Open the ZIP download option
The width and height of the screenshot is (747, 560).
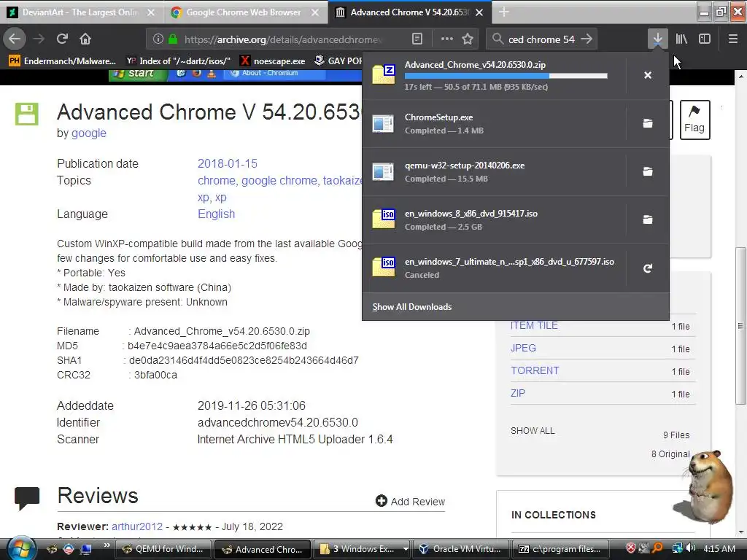click(518, 393)
